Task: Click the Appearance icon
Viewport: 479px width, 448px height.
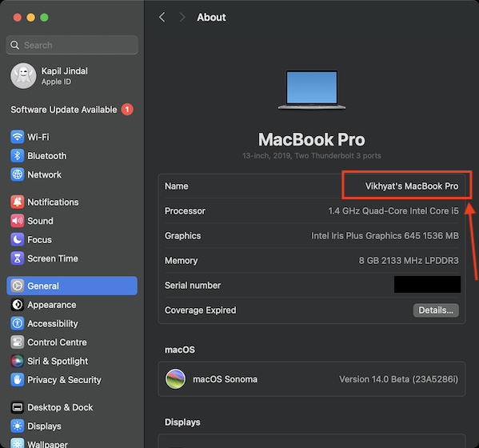Action: [x=17, y=305]
